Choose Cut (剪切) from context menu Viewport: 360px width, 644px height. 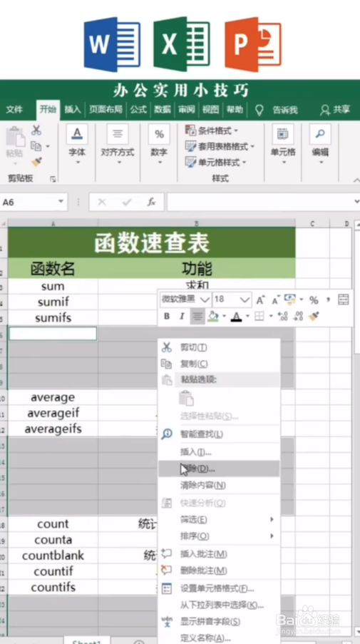219,347
